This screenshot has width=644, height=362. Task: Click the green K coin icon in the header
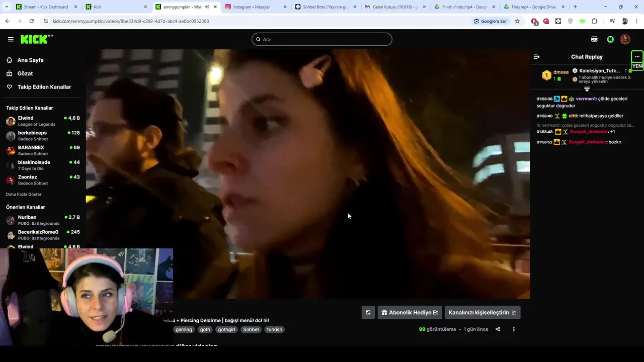point(610,39)
